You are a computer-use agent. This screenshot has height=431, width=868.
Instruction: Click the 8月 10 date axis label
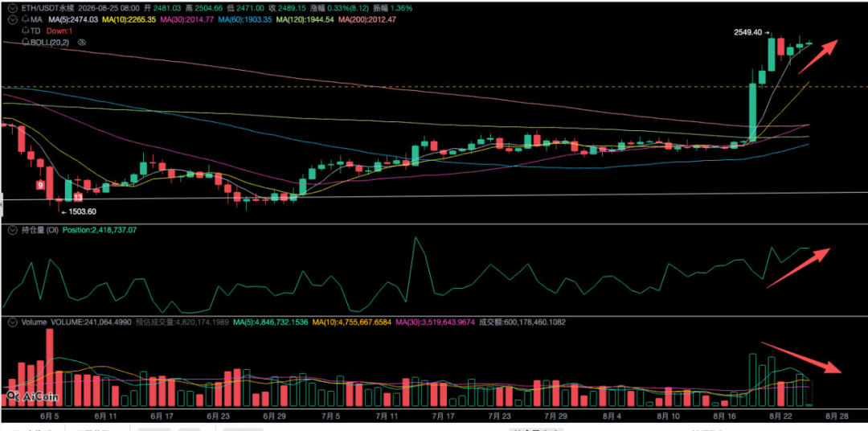pyautogui.click(x=669, y=415)
